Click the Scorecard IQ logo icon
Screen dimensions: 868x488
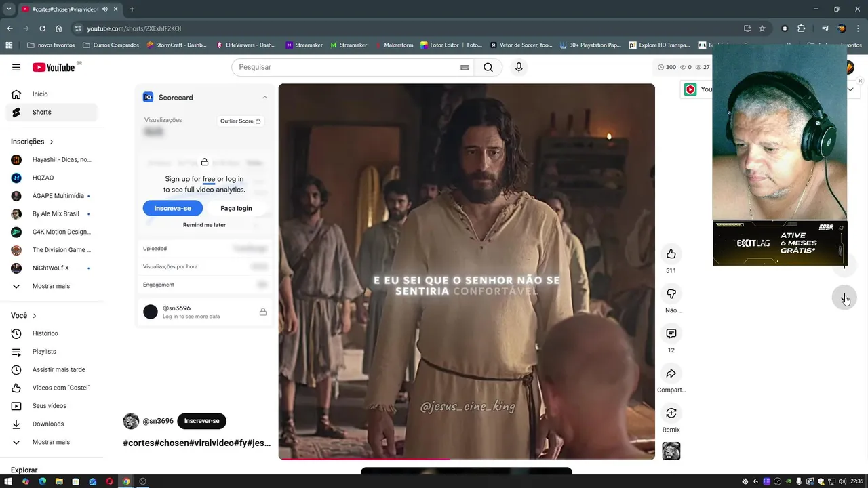point(148,97)
